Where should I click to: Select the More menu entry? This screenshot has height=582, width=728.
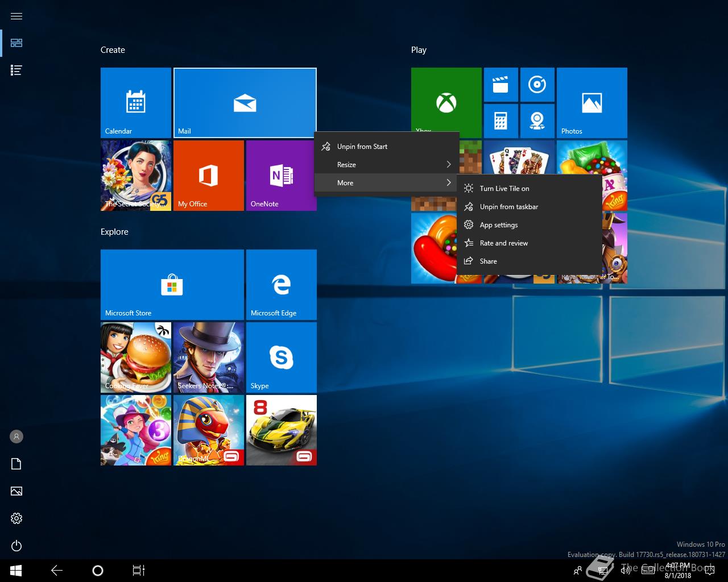387,183
